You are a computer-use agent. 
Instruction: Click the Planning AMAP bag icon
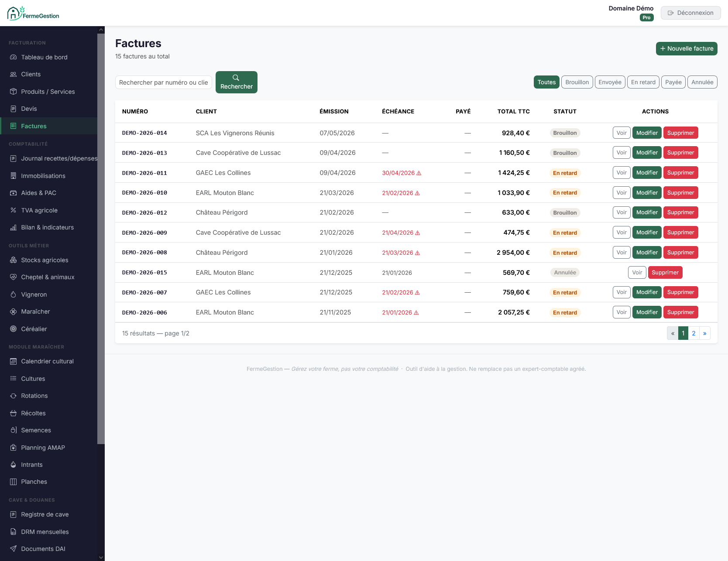[13, 448]
